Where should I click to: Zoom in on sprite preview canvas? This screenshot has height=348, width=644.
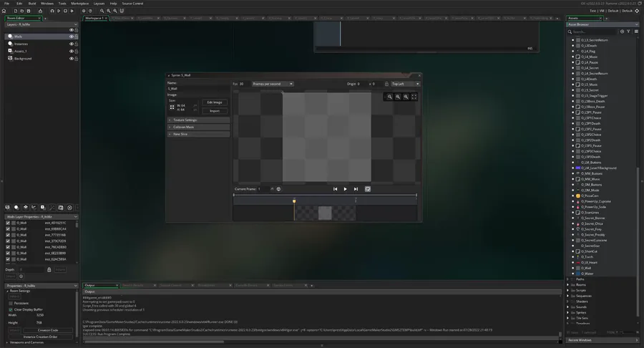[406, 97]
